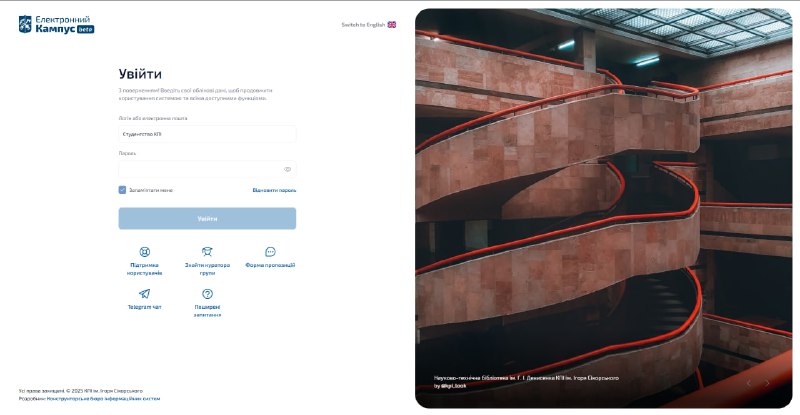Image resolution: width=800 pixels, height=415 pixels.
Task: Click the KPI crest logo icon
Action: pos(25,24)
